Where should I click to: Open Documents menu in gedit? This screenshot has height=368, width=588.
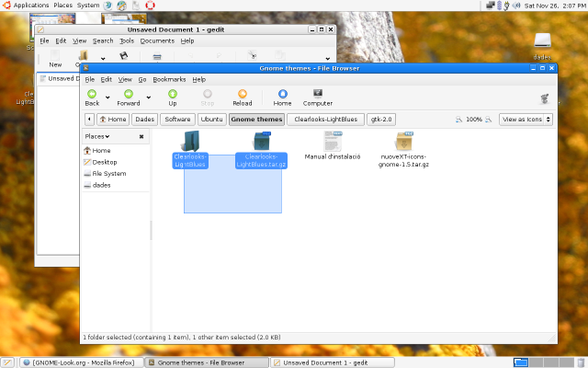(157, 40)
